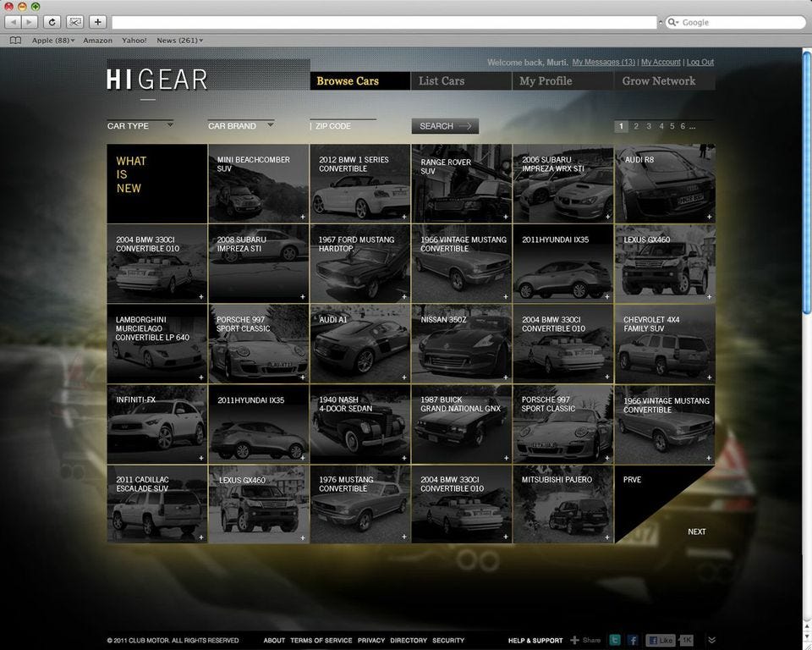Click the Log Out link
The image size is (812, 650).
pos(700,62)
